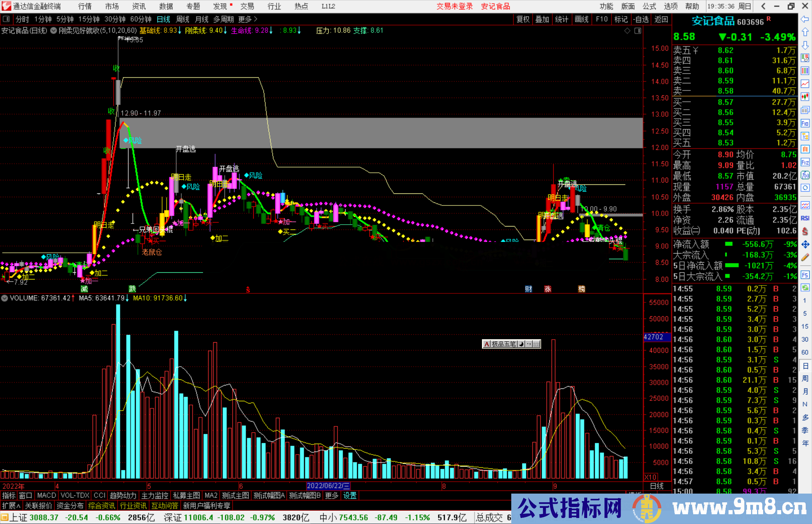Screen dimensions: 812x524
Task: Select the pencil drawing tool icon
Action: 805,258
